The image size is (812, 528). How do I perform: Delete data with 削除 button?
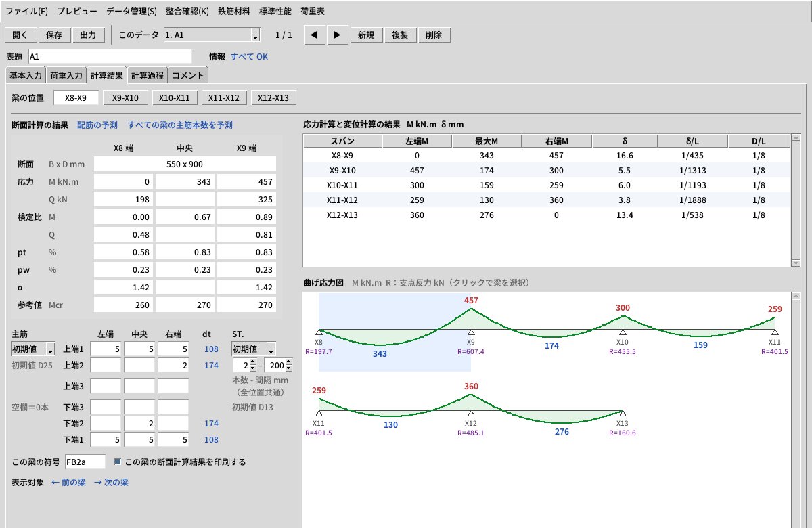(434, 35)
